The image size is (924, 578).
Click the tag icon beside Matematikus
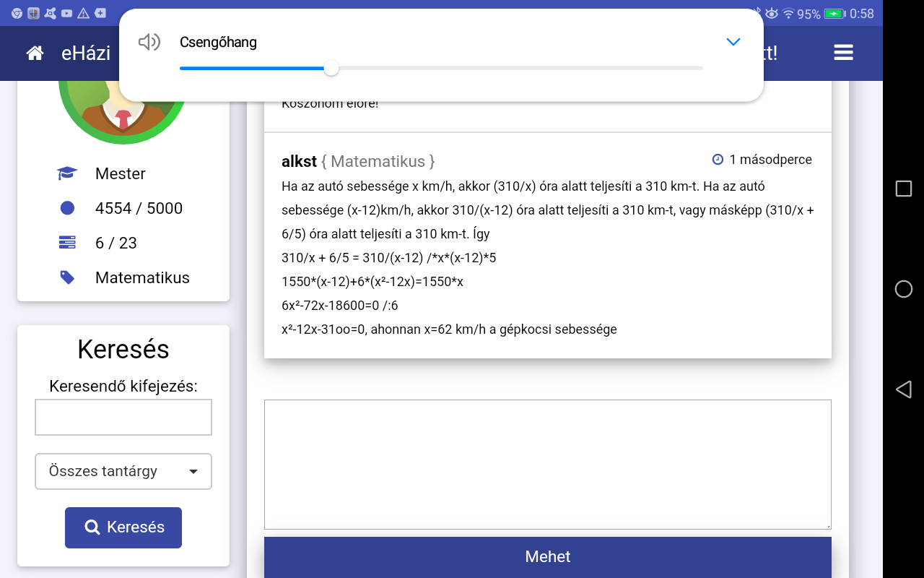point(67,277)
